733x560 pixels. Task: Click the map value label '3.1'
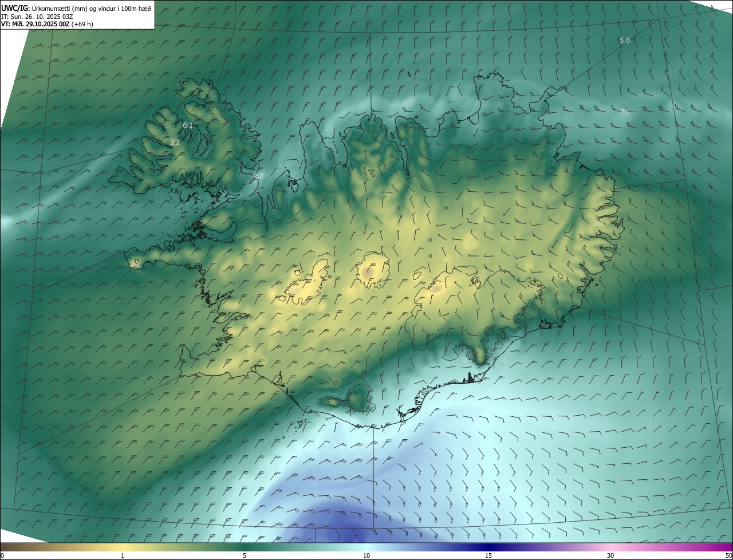point(175,142)
